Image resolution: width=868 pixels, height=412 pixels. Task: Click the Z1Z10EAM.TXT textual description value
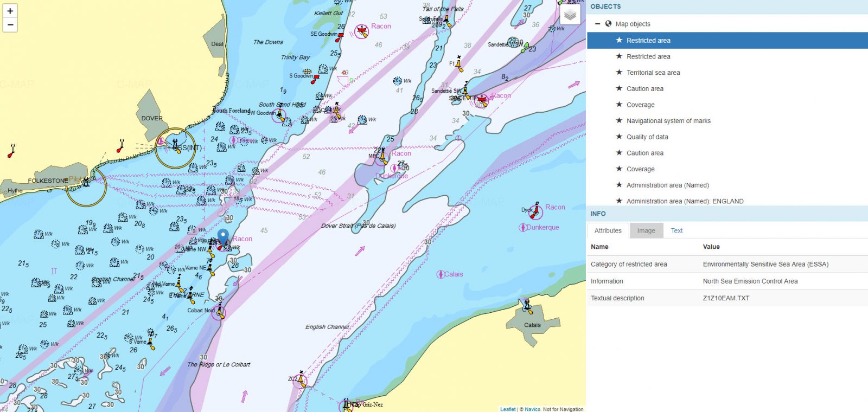pyautogui.click(x=726, y=298)
